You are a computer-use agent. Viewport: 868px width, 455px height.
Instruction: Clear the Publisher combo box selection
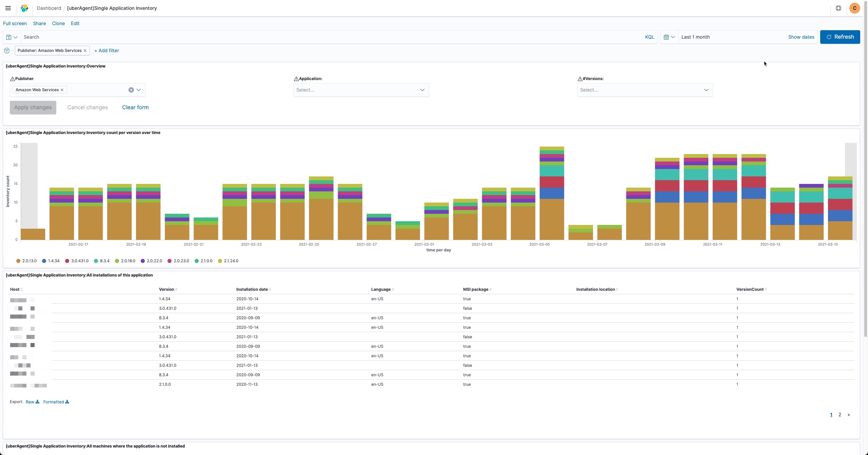coord(131,90)
